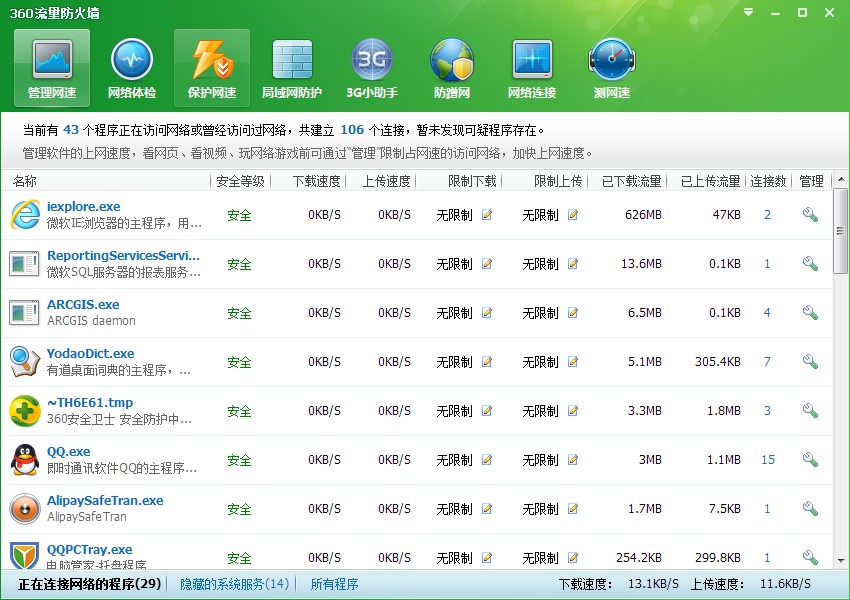Viewport: 850px width, 600px height.
Task: Open the 局域网防护 brick wall icon
Action: tap(292, 68)
